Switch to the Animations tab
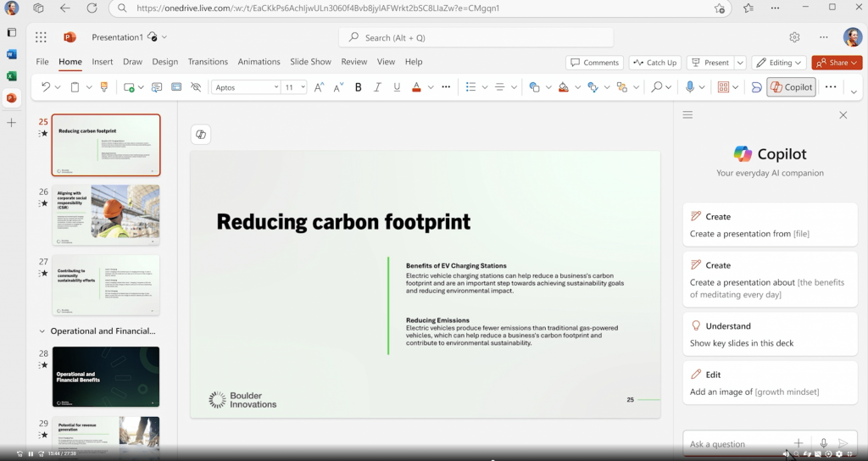The image size is (868, 461). click(259, 61)
